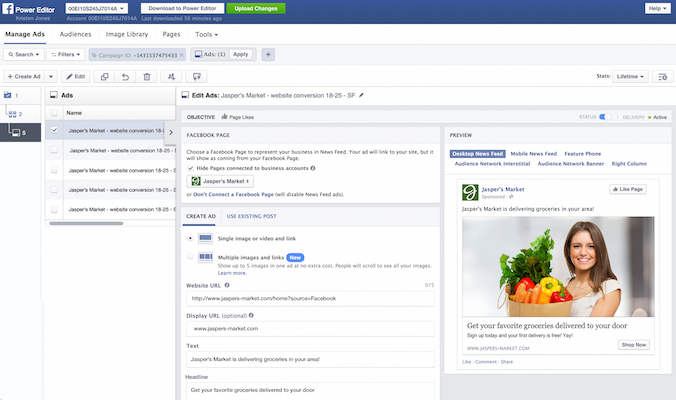Check the fourth ad row checkbox

[54, 190]
